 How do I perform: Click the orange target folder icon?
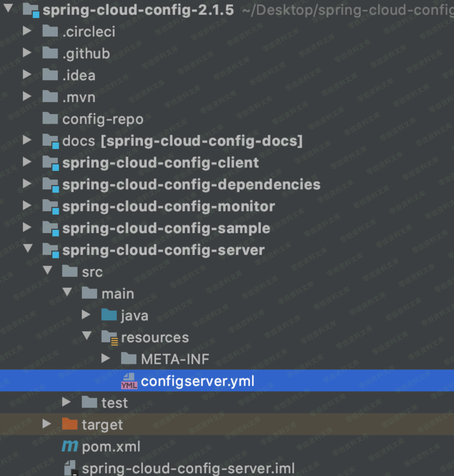coord(70,424)
